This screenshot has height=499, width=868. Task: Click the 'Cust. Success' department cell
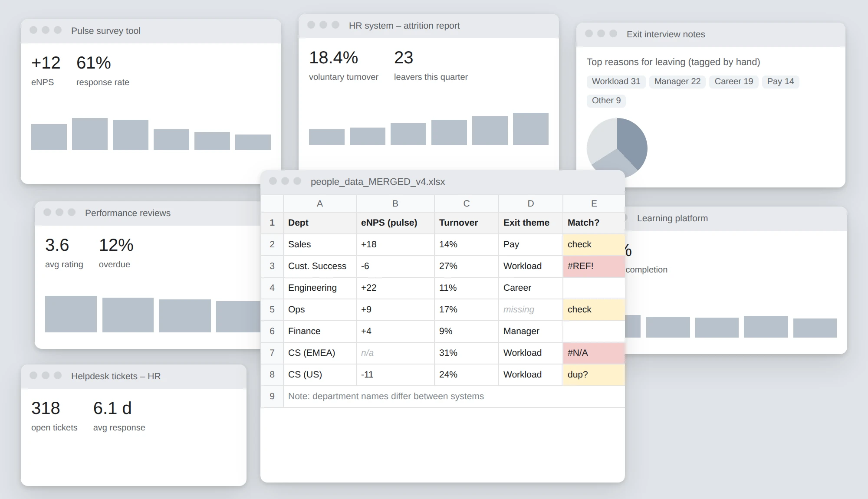319,266
